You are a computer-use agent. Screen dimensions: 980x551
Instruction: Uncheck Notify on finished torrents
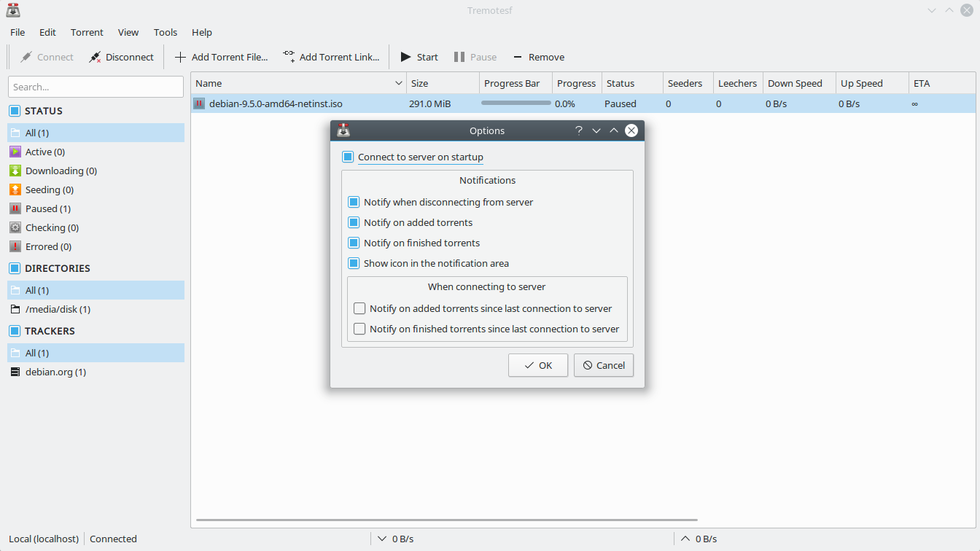[x=354, y=243]
